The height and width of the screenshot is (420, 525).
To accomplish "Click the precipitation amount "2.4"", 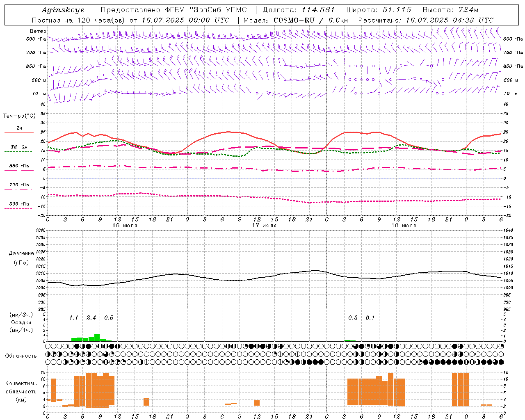I will click(x=91, y=318).
